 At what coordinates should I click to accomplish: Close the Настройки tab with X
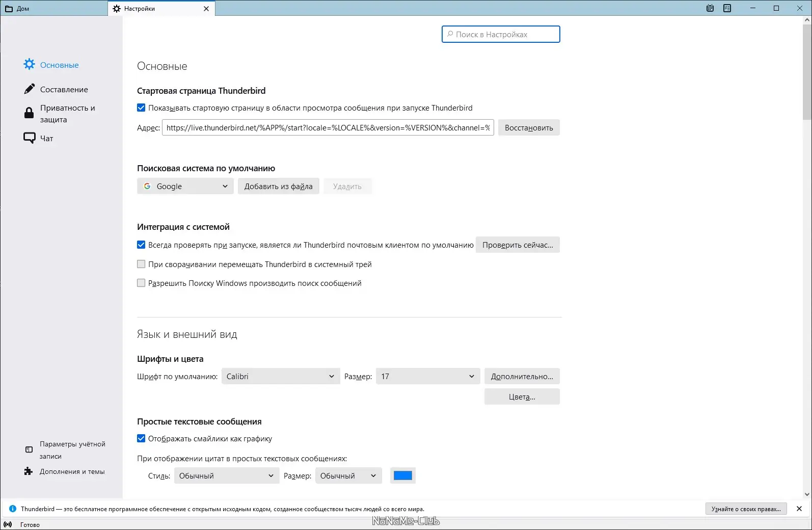[x=206, y=9]
